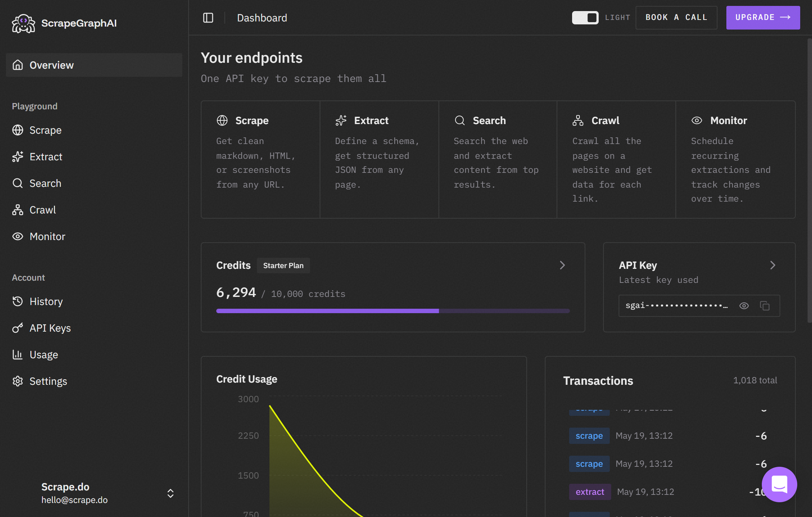
Task: Click the 'Latest key used' label
Action: point(658,280)
